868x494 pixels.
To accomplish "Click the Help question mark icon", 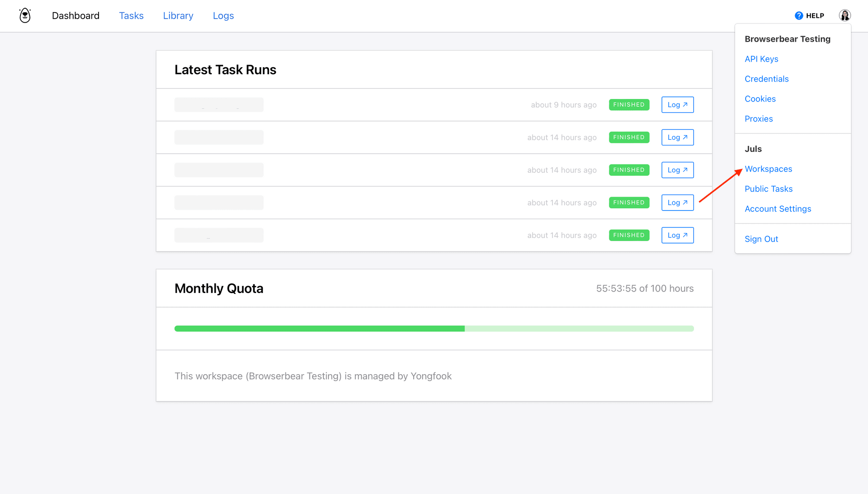I will click(799, 16).
